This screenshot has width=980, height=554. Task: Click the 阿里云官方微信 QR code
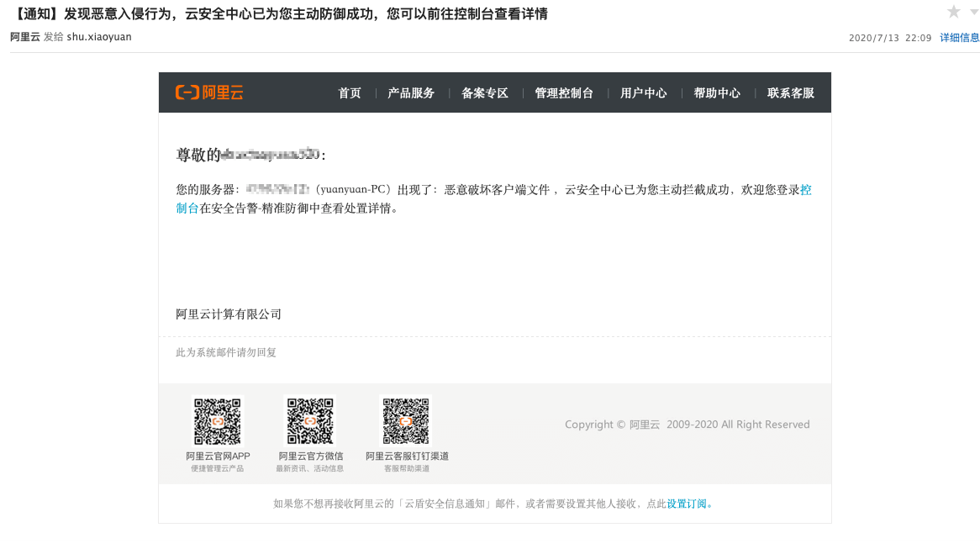[310, 421]
